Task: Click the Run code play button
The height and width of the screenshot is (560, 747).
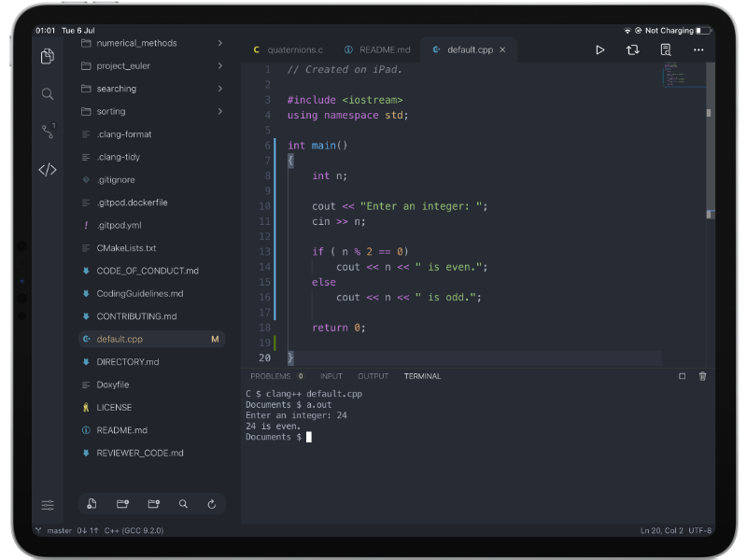Action: coord(600,49)
